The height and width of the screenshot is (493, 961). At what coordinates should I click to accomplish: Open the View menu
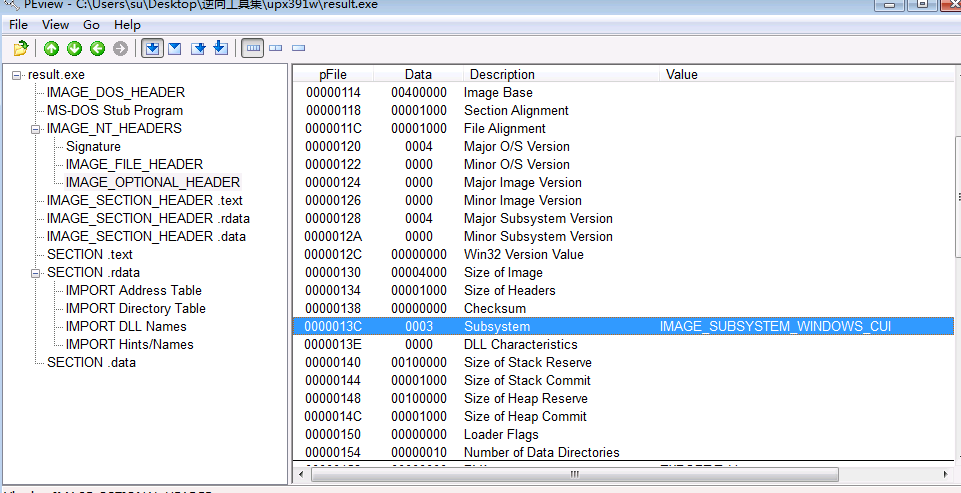tap(56, 24)
